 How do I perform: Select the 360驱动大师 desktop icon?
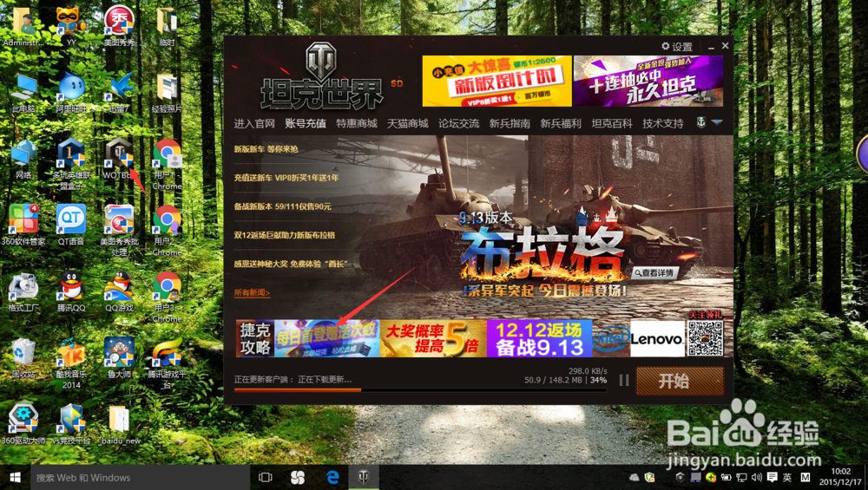click(x=23, y=425)
